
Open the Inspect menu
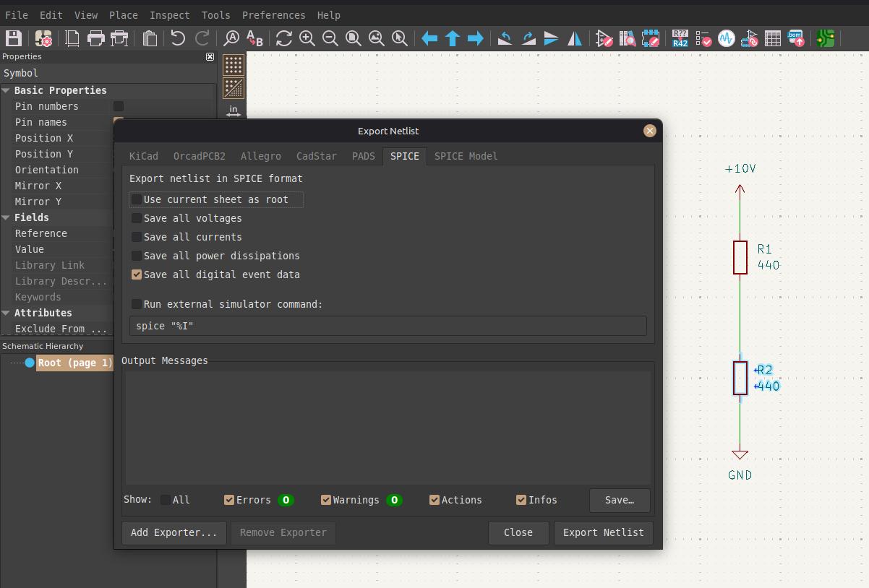tap(169, 15)
